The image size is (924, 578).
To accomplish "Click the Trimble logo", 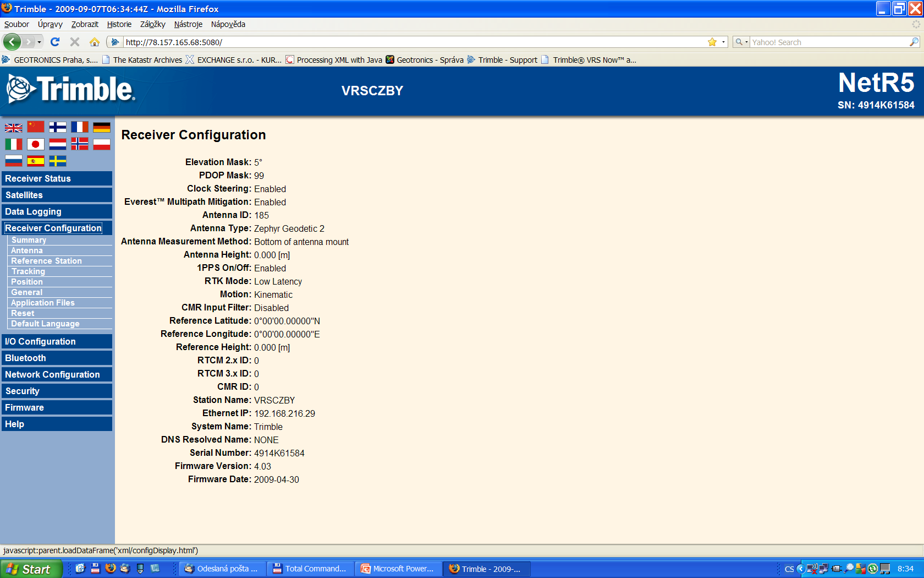I will [70, 89].
